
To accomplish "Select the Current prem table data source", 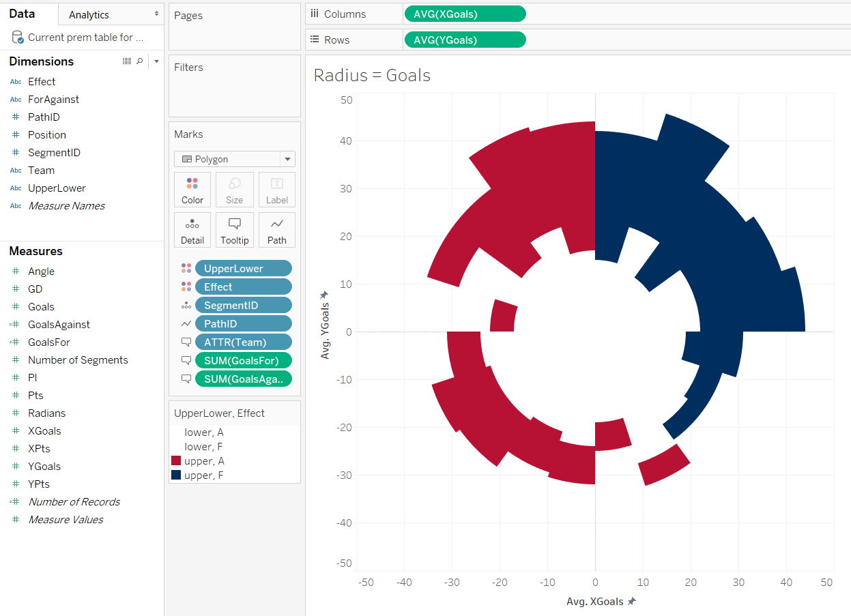I will pyautogui.click(x=78, y=38).
